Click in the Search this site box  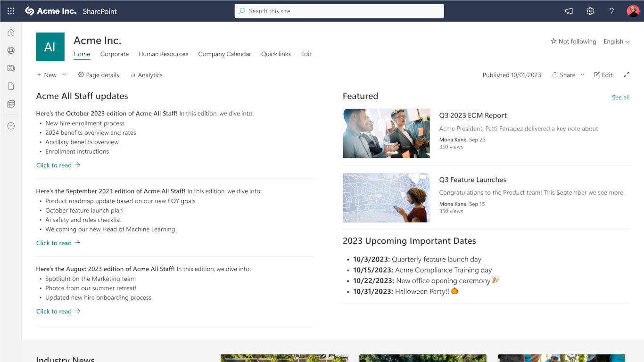tap(339, 11)
